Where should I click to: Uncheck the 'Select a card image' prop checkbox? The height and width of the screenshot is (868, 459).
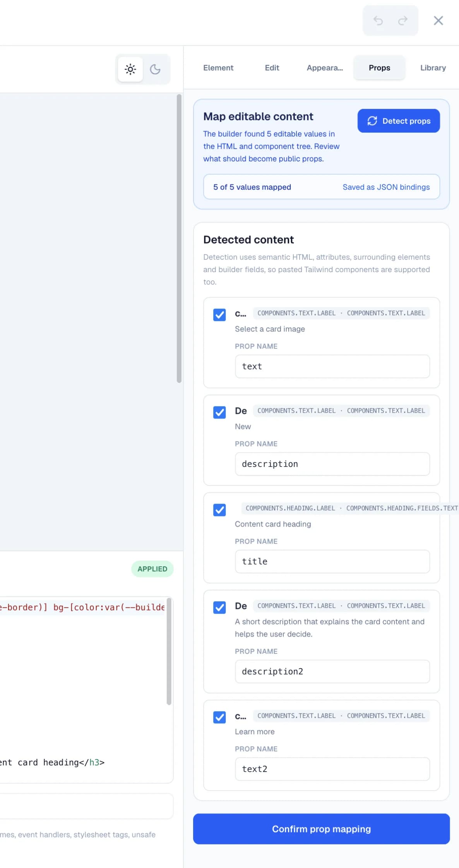pyautogui.click(x=219, y=315)
